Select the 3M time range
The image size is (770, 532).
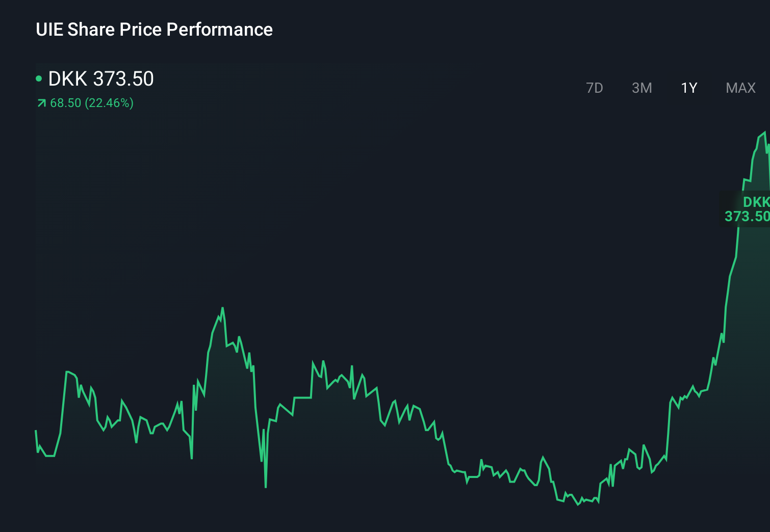click(x=641, y=88)
